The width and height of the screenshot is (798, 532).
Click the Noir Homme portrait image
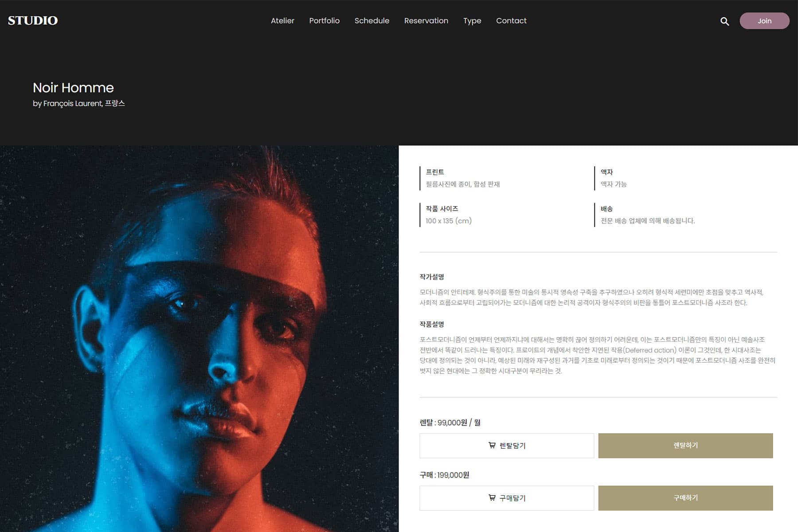(199, 339)
